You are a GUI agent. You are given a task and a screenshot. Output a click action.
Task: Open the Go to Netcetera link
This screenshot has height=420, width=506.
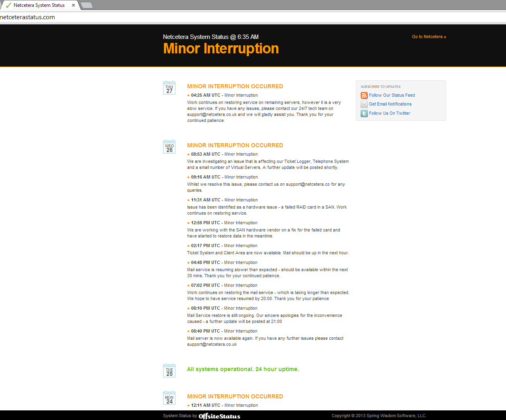coord(429,37)
